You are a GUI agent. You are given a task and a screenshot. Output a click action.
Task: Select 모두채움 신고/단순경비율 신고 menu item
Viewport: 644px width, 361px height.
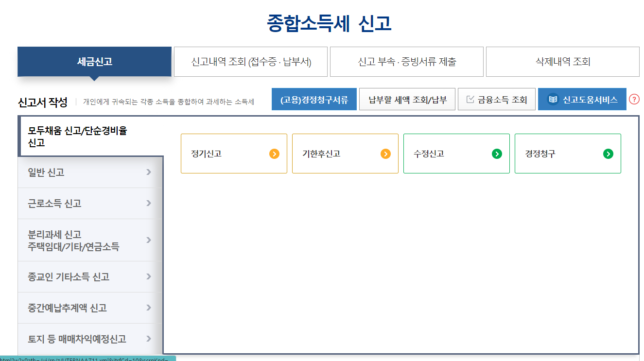pos(73,135)
